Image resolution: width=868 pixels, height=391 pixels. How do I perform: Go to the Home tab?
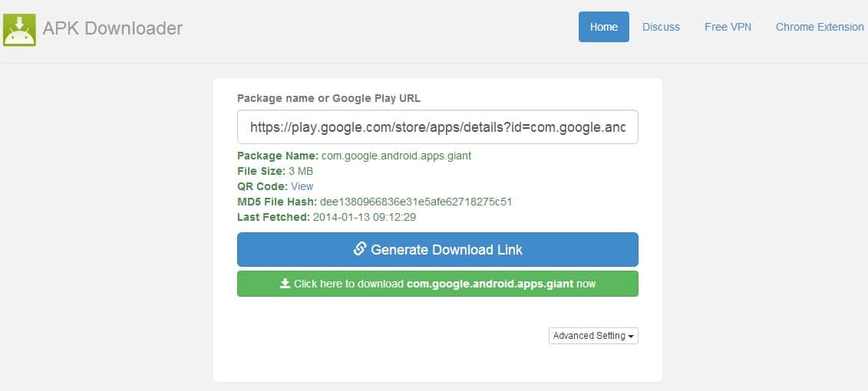603,27
